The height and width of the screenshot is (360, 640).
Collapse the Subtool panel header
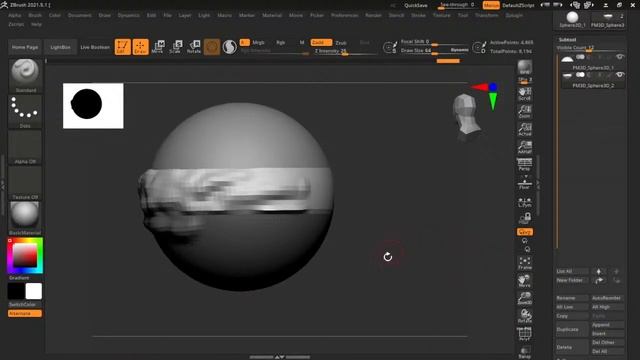(567, 40)
